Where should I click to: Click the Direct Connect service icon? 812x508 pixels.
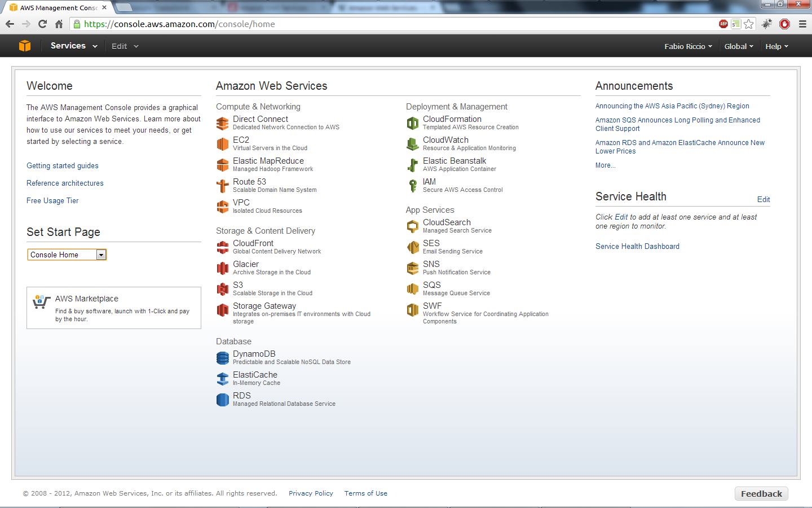[x=223, y=123]
